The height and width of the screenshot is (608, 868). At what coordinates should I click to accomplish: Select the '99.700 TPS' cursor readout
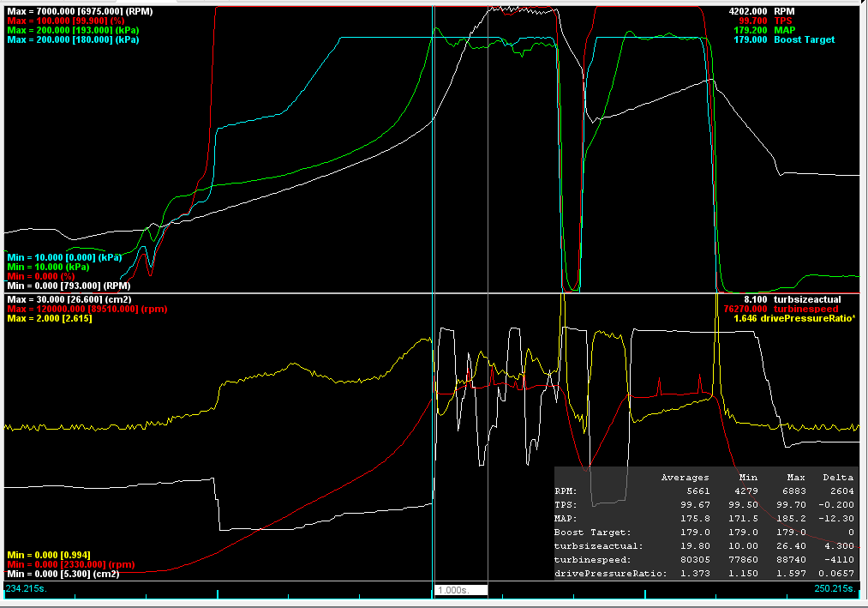[x=765, y=21]
